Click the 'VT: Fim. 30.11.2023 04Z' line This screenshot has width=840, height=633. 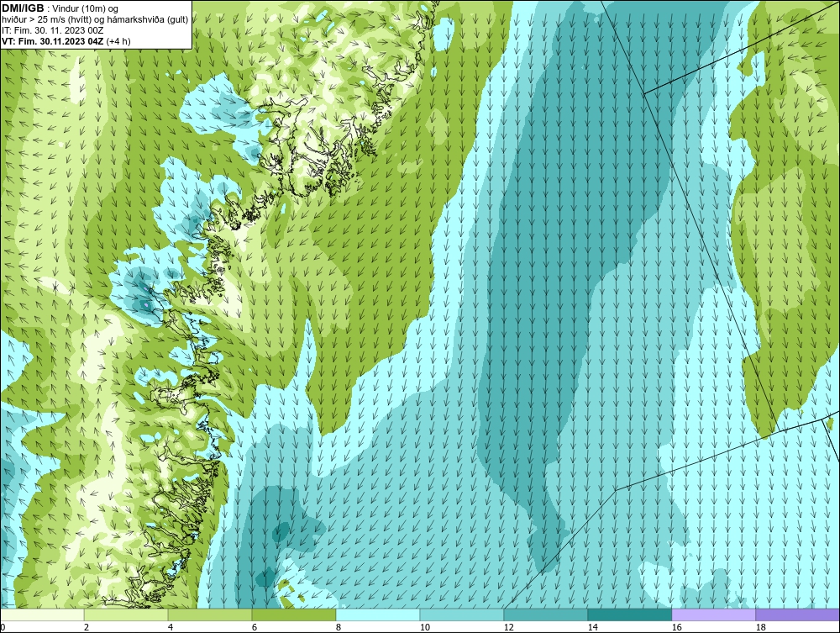(53, 41)
